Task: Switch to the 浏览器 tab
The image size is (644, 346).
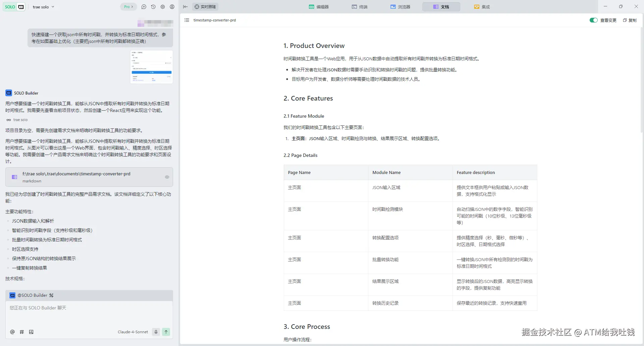Action: click(x=400, y=7)
